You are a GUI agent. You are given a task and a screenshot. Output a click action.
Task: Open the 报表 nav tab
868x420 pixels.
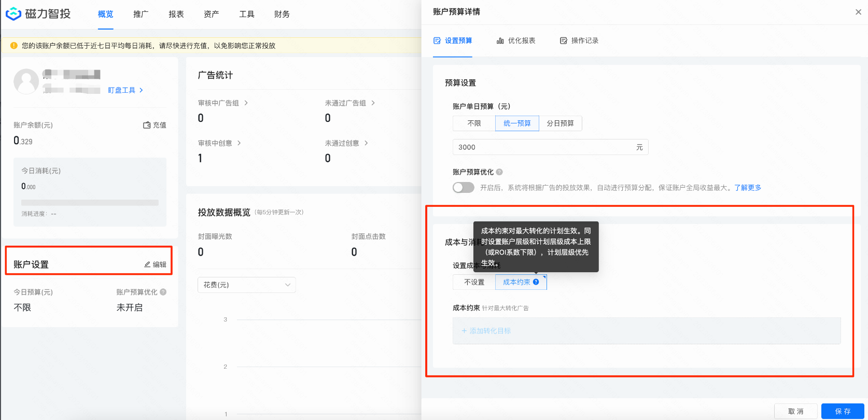(176, 14)
